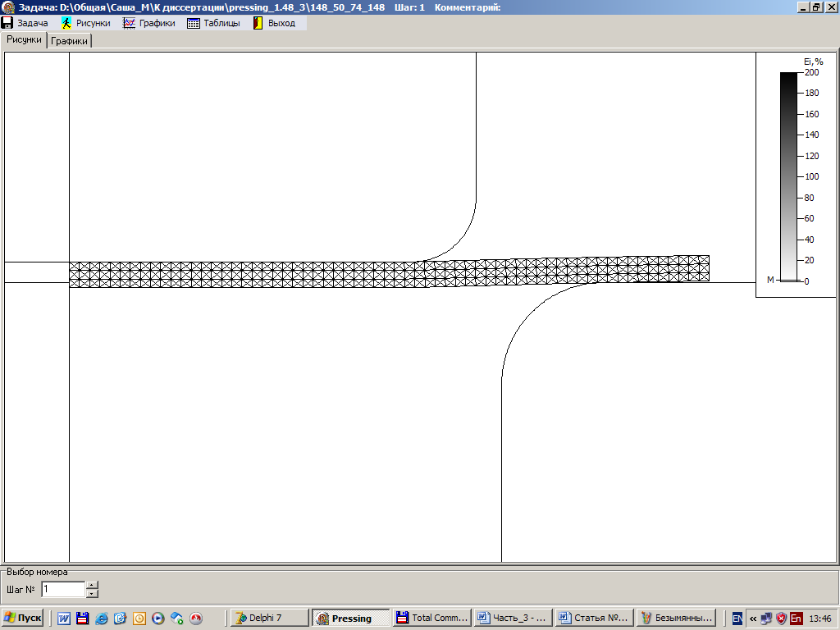
Task: Open Windows Media Player quick launch icon
Action: click(x=157, y=618)
